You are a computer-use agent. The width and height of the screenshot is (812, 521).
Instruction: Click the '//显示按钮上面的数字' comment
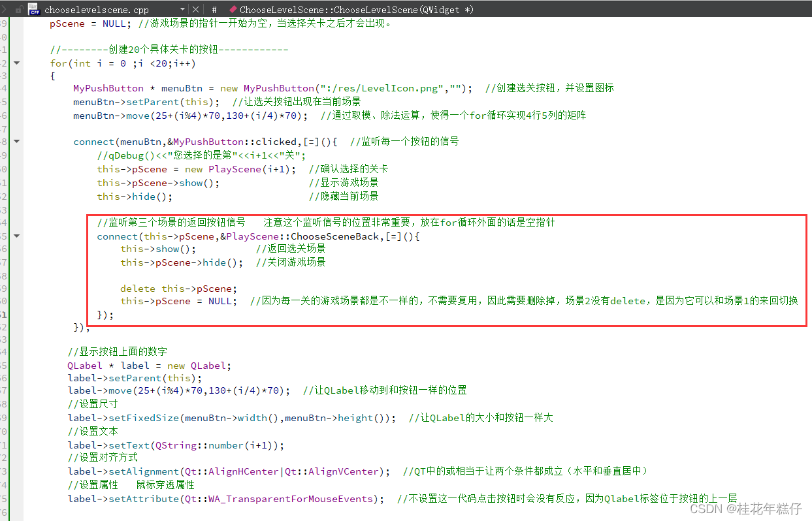coord(118,352)
